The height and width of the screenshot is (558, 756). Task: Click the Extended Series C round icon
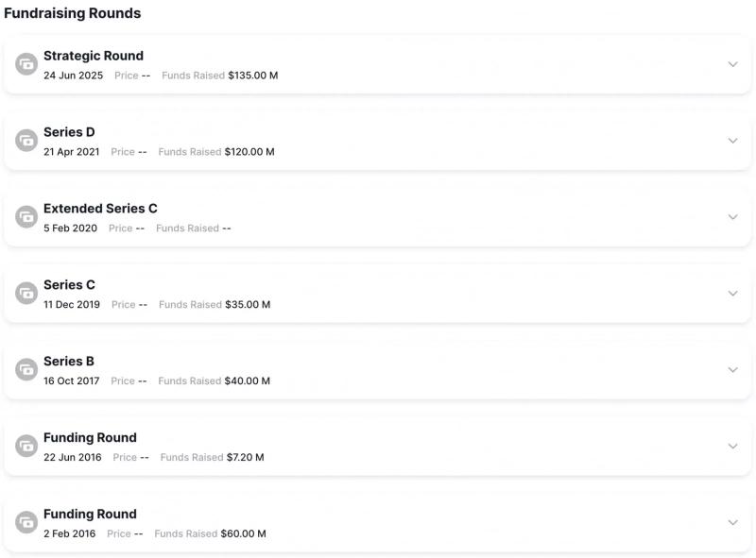pos(26,217)
